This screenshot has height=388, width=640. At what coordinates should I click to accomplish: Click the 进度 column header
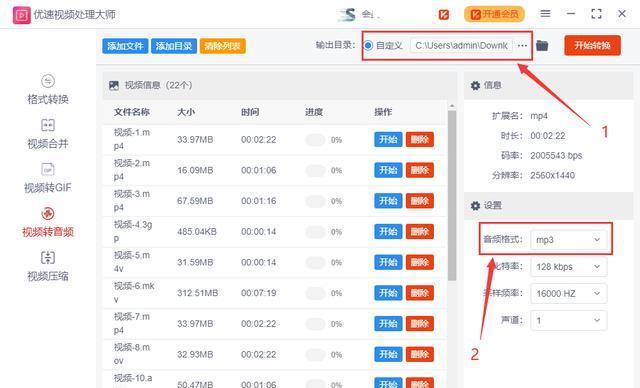click(x=314, y=112)
